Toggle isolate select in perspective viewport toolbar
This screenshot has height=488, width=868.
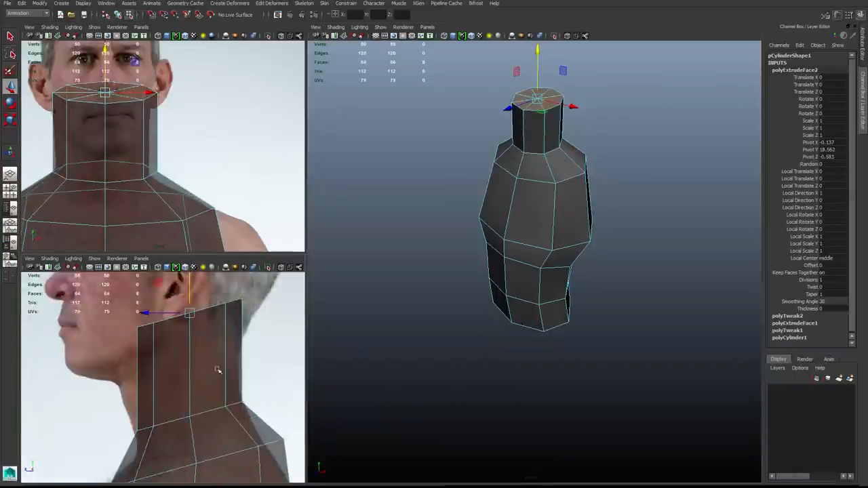pyautogui.click(x=553, y=36)
